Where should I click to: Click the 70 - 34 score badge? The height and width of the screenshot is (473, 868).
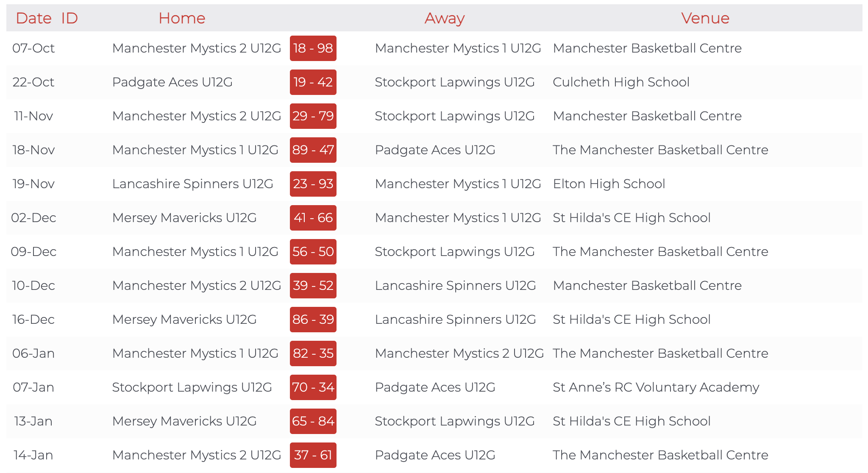313,387
